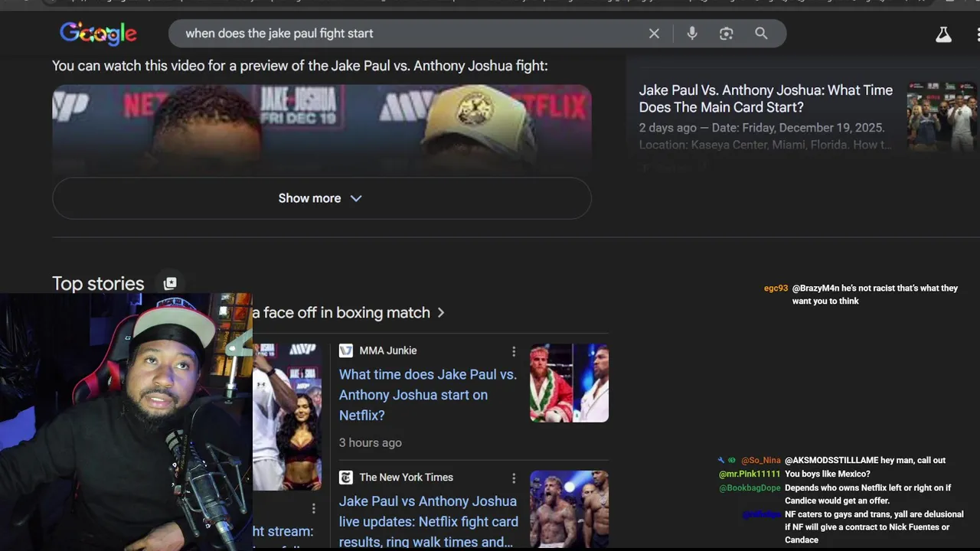Viewport: 980px width, 551px height.
Task: Click the weigh-in photo story thumbnail
Action: 287,416
